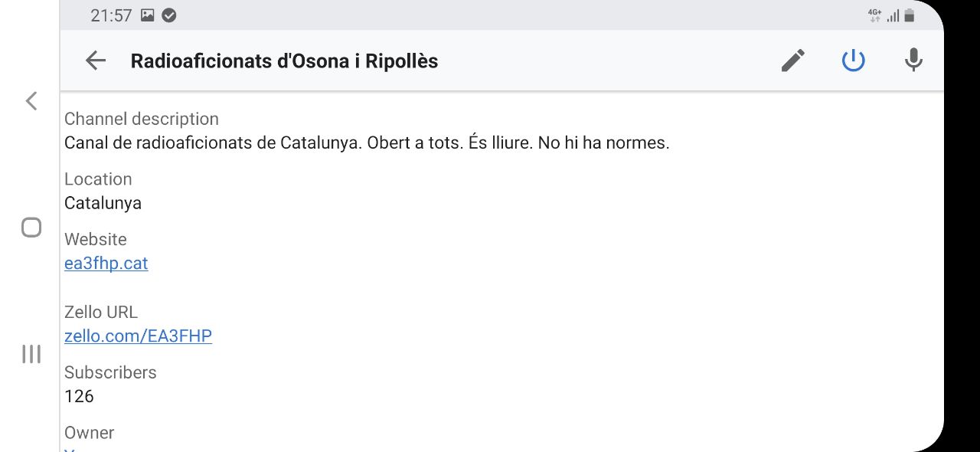Open the ea3fhp.cat website link

click(106, 264)
